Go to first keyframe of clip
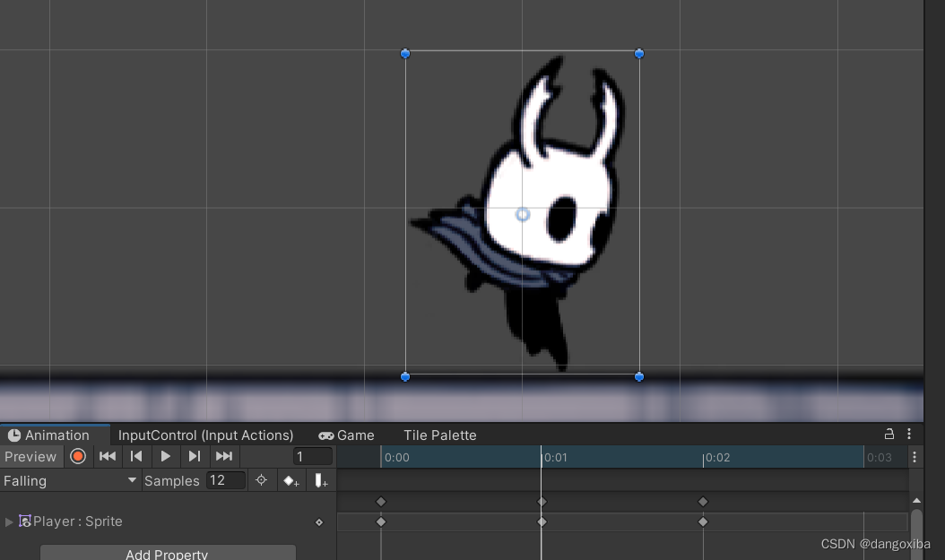 [x=108, y=456]
